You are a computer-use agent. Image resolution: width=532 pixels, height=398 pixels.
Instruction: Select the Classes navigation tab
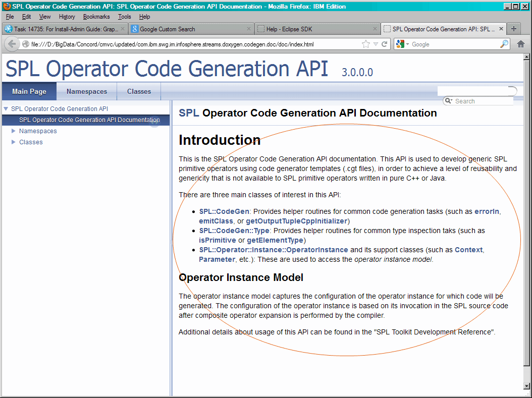pos(139,91)
